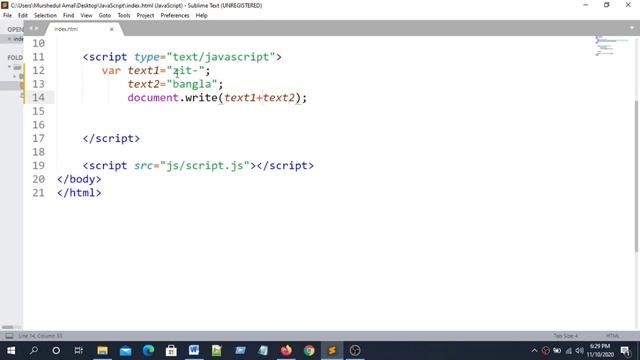Screen dimensions: 640x360
Task: Click the minimap code preview
Action: 611,46
